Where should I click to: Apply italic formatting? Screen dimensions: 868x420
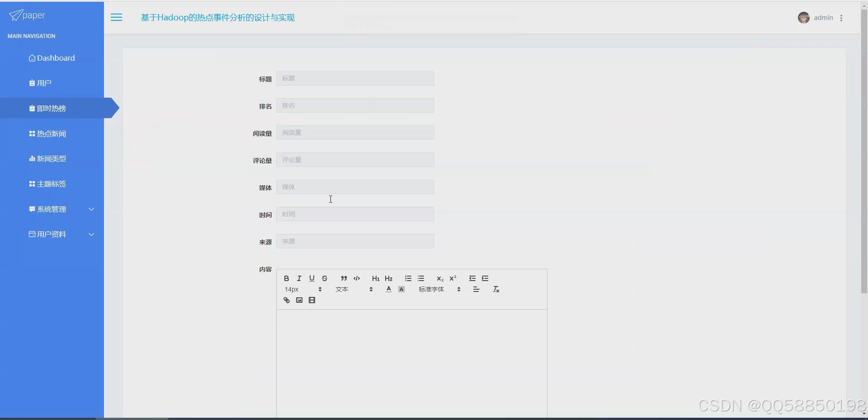299,278
